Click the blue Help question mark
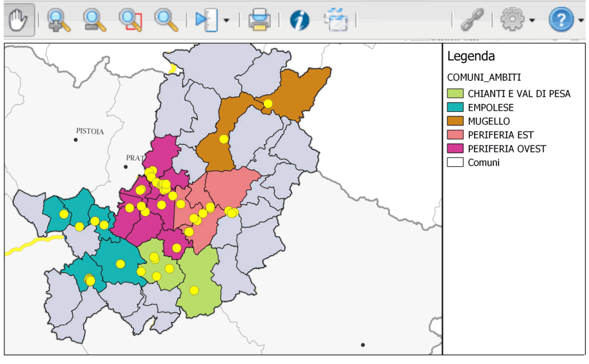The width and height of the screenshot is (589, 364). point(561,21)
